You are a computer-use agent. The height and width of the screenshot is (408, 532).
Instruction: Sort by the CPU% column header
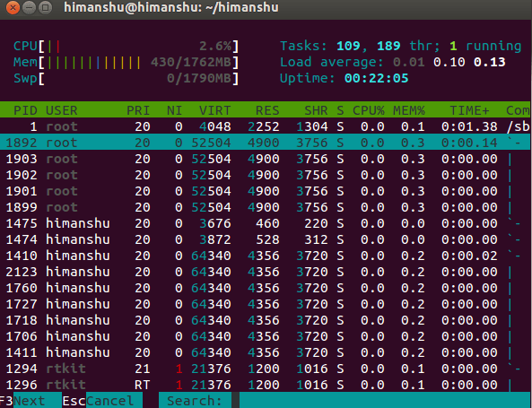[x=368, y=110]
